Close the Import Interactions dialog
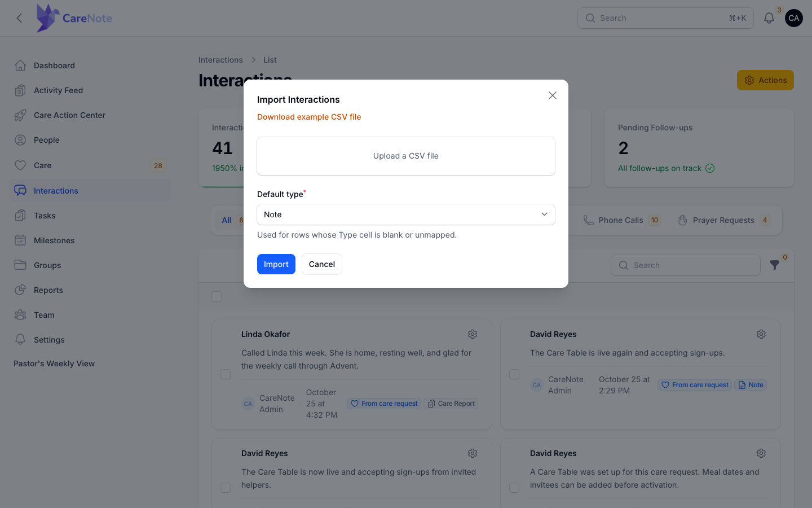 (553, 95)
